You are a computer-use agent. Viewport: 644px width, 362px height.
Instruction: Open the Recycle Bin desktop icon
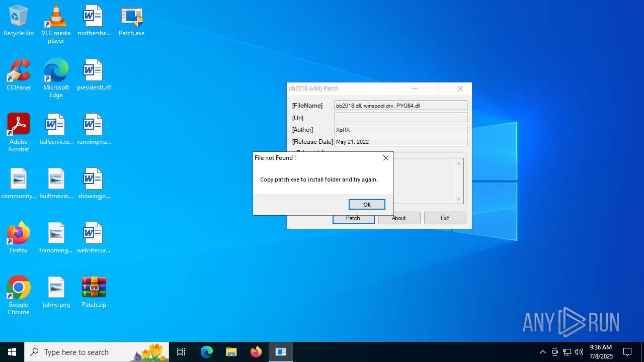tap(19, 21)
